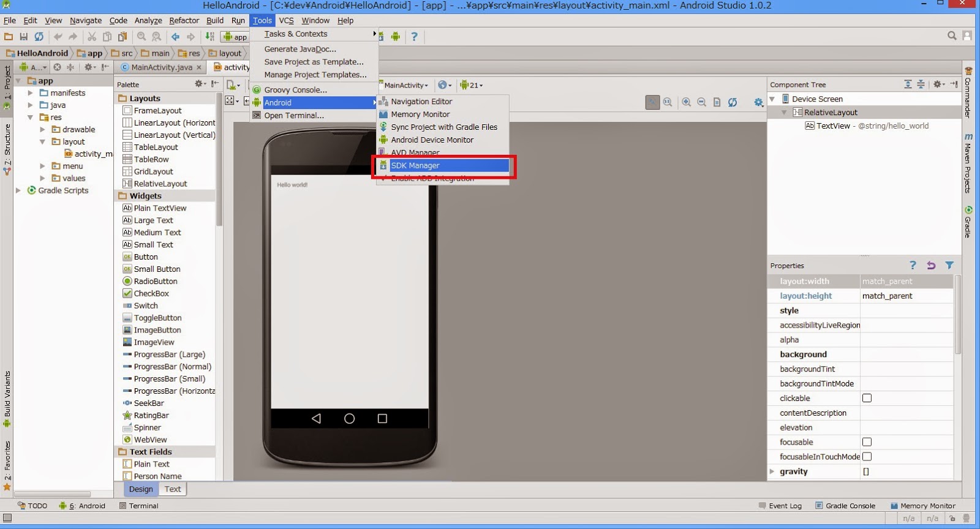The width and height of the screenshot is (980, 529).
Task: Choose Sync Project with Gradle Files
Action: [x=443, y=127]
